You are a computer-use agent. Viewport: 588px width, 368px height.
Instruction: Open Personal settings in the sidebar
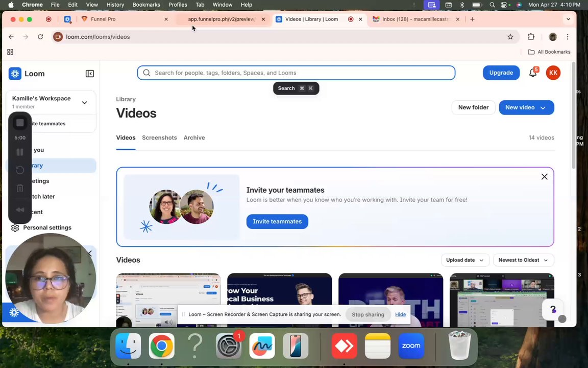click(x=47, y=227)
